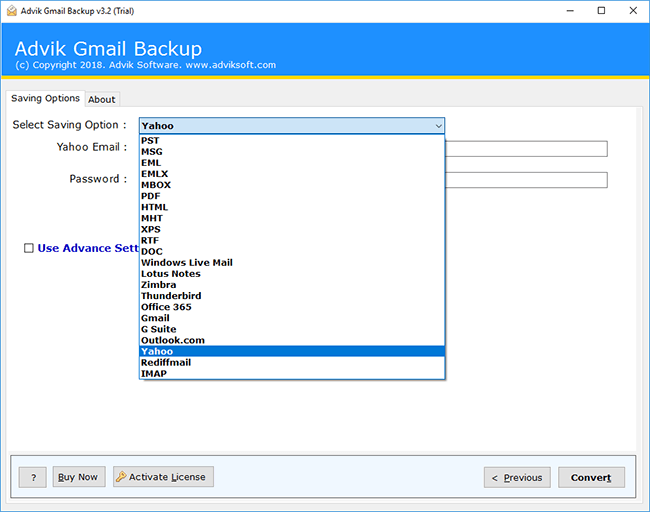The width and height of the screenshot is (650, 512).
Task: Pick MBOX from the dropdown list
Action: pos(292,185)
